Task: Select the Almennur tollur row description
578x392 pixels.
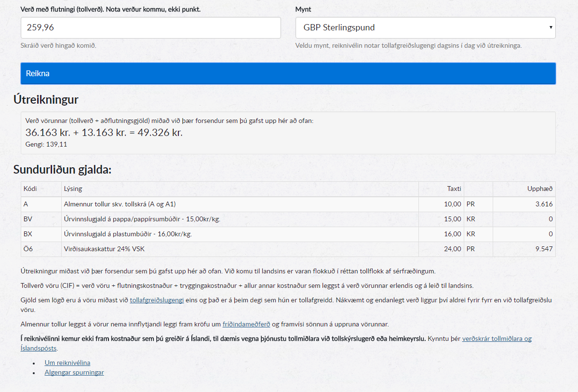Action: click(x=120, y=204)
